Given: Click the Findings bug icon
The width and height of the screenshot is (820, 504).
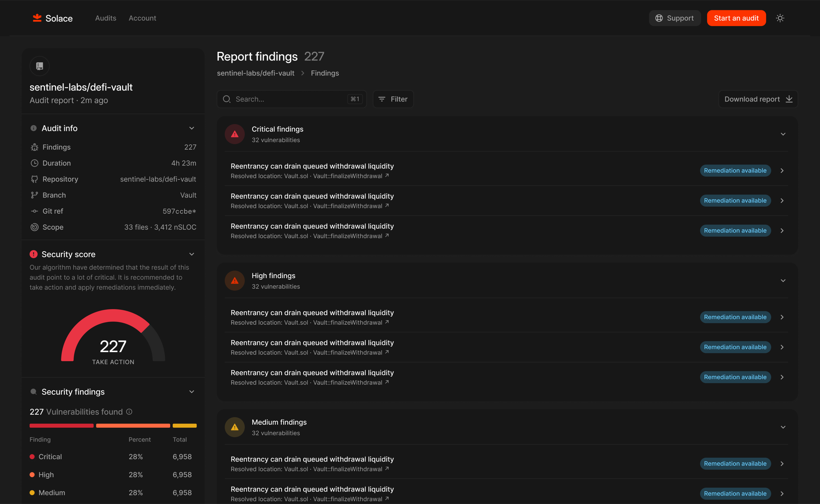Looking at the screenshot, I should click(x=34, y=147).
